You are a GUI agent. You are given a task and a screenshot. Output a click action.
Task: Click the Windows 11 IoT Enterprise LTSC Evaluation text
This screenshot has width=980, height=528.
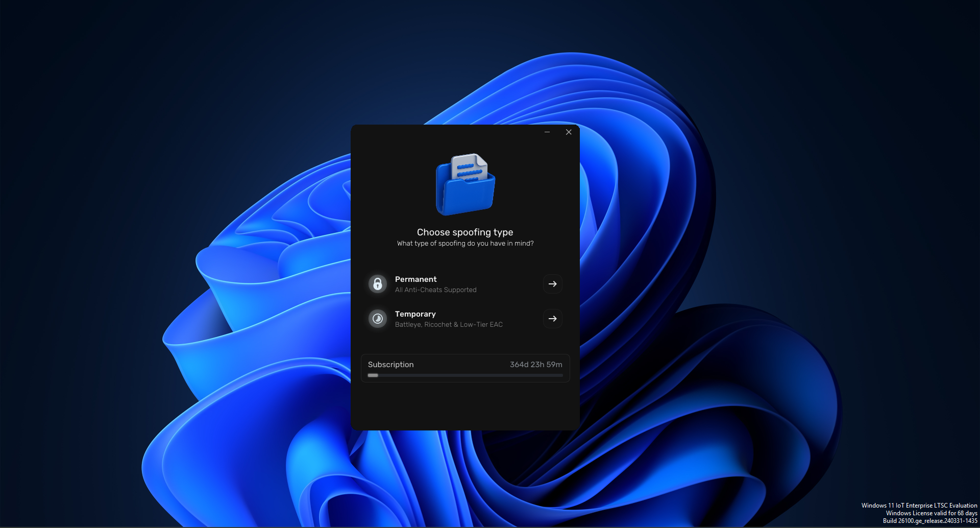coord(919,506)
